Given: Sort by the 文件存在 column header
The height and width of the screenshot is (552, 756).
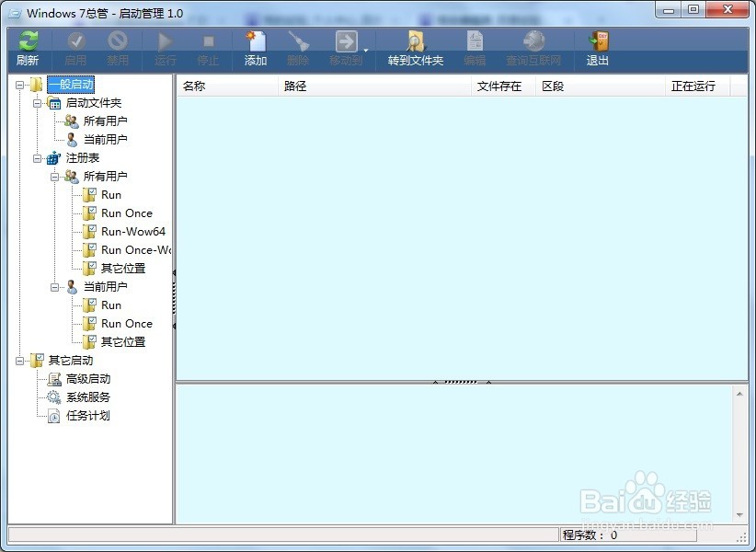Looking at the screenshot, I should pyautogui.click(x=503, y=86).
